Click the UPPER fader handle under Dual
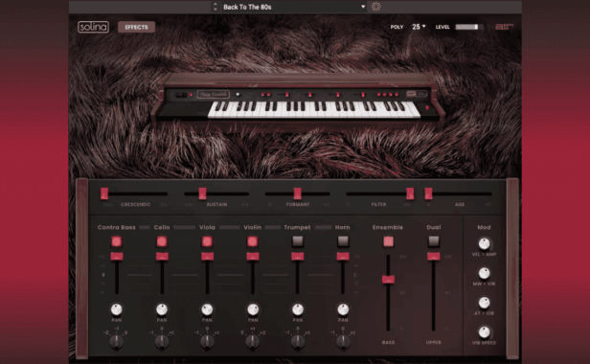 pyautogui.click(x=434, y=257)
